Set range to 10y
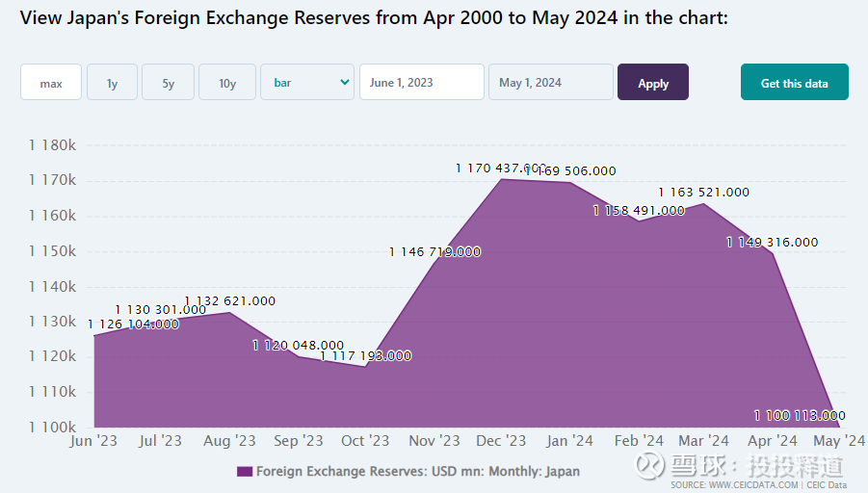Image resolution: width=868 pixels, height=493 pixels. (x=227, y=83)
